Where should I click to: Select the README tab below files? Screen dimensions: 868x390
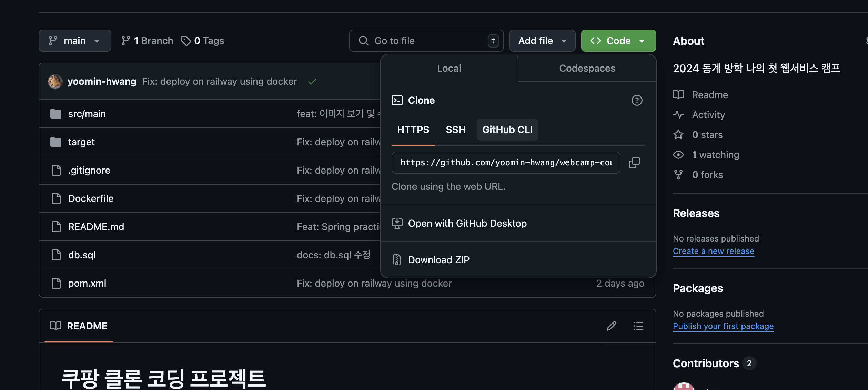79,326
